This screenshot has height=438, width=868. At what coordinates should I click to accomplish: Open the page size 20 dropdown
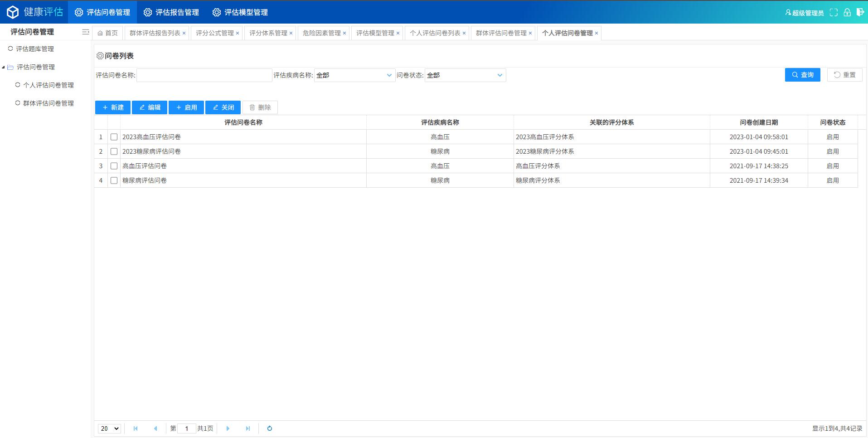tap(109, 428)
